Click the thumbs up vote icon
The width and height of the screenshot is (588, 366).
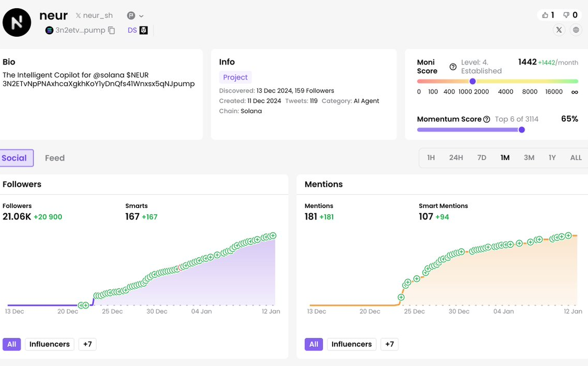[545, 15]
